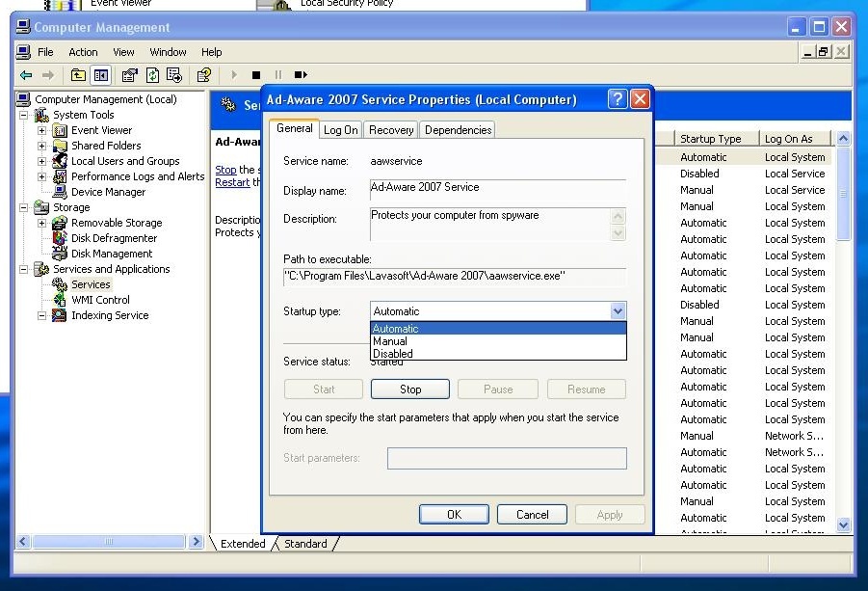
Task: Click the Local Users and Groups icon
Action: point(60,161)
